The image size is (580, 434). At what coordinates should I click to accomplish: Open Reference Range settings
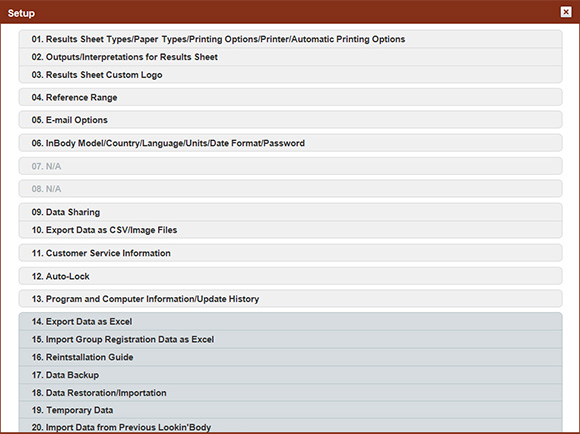[290, 97]
